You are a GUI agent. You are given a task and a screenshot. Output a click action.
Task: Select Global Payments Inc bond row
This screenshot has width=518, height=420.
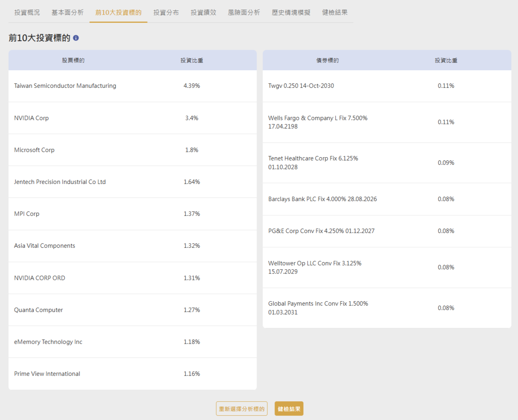[387, 308]
